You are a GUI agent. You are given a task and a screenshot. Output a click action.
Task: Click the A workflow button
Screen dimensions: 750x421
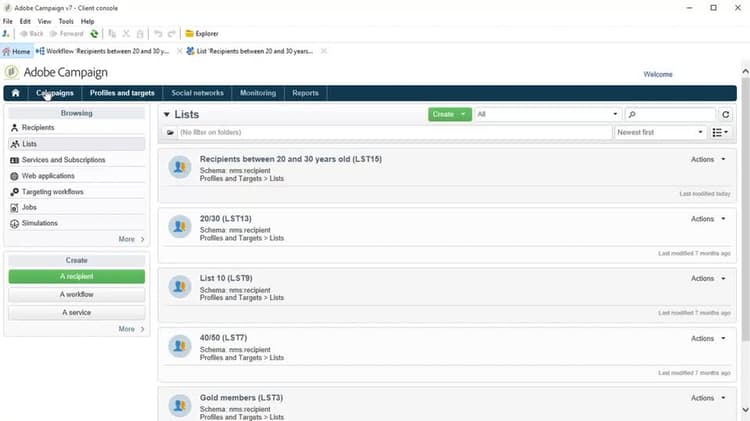[77, 295]
